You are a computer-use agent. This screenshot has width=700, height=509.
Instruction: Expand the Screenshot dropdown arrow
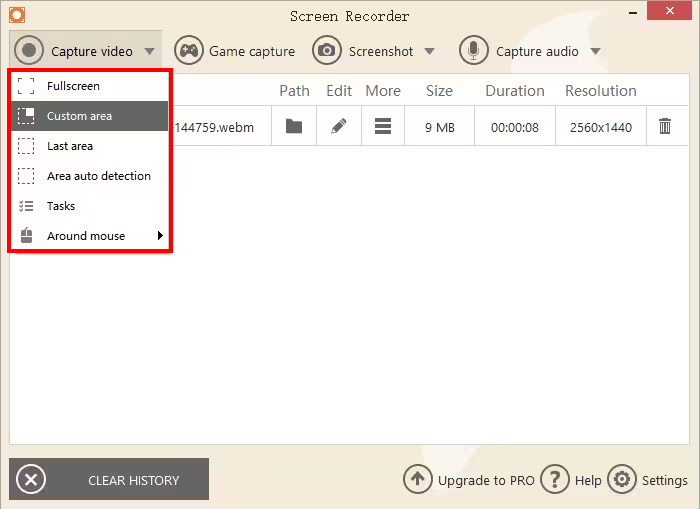(x=429, y=51)
